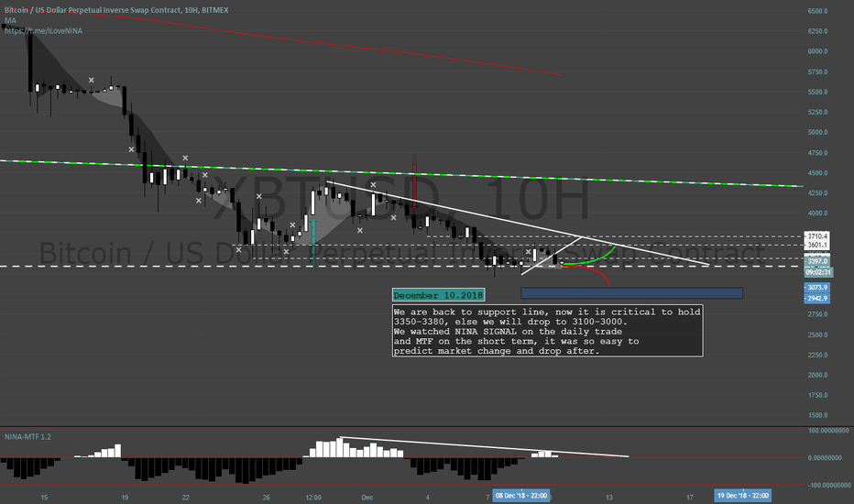Click the 2500.0 price axis label
854x504 pixels.
(x=817, y=334)
